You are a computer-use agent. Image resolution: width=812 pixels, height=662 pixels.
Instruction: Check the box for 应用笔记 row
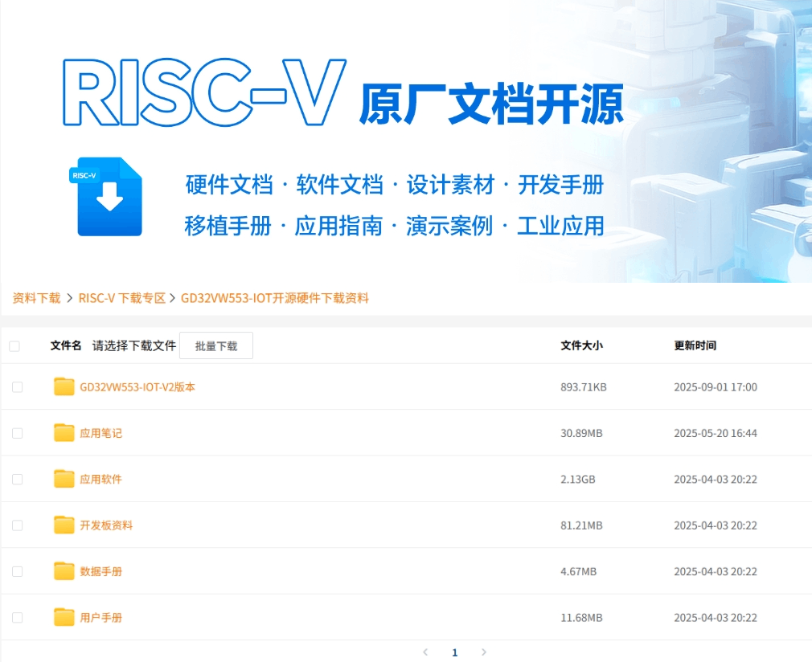tap(18, 433)
